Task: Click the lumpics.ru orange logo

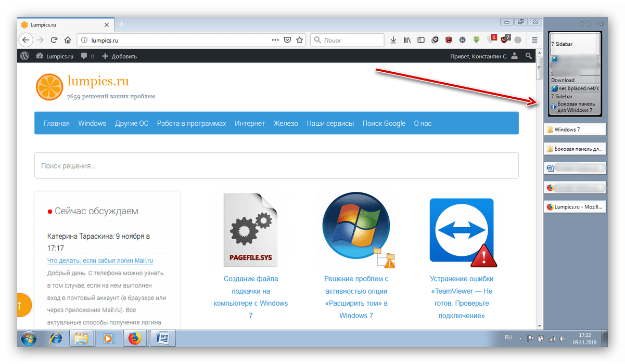Action: click(49, 87)
